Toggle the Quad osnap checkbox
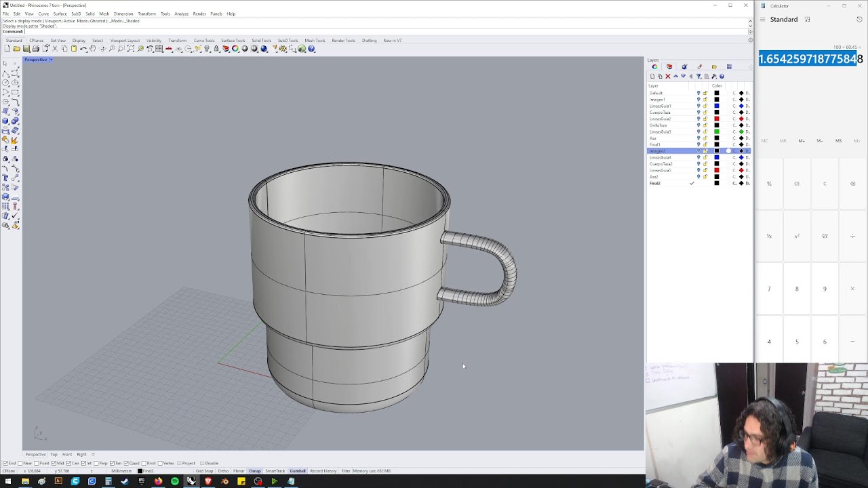The height and width of the screenshot is (488, 868). [126, 463]
